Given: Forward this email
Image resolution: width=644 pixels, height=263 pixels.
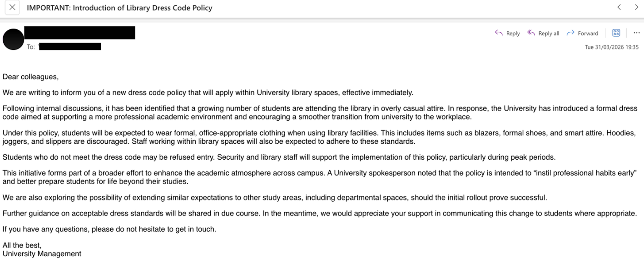Looking at the screenshot, I should click(582, 33).
